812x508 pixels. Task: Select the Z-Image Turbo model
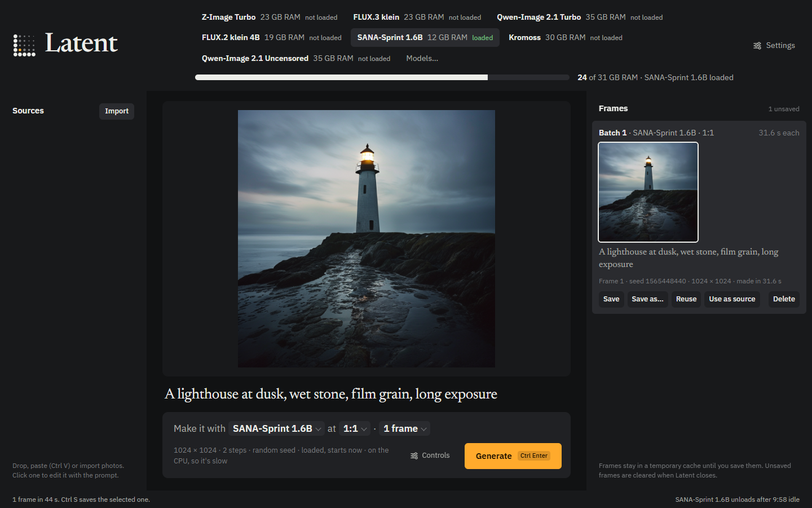click(270, 17)
